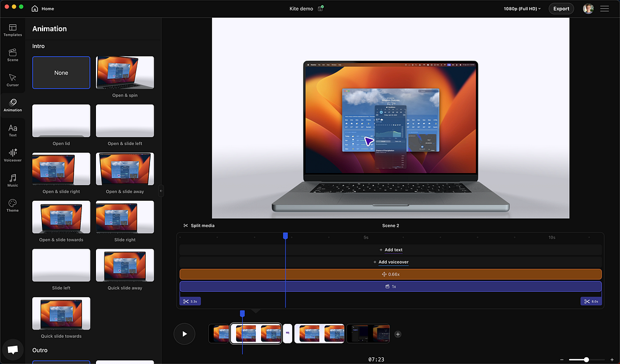Click the left trim scissors 3.3s handle

click(x=190, y=301)
